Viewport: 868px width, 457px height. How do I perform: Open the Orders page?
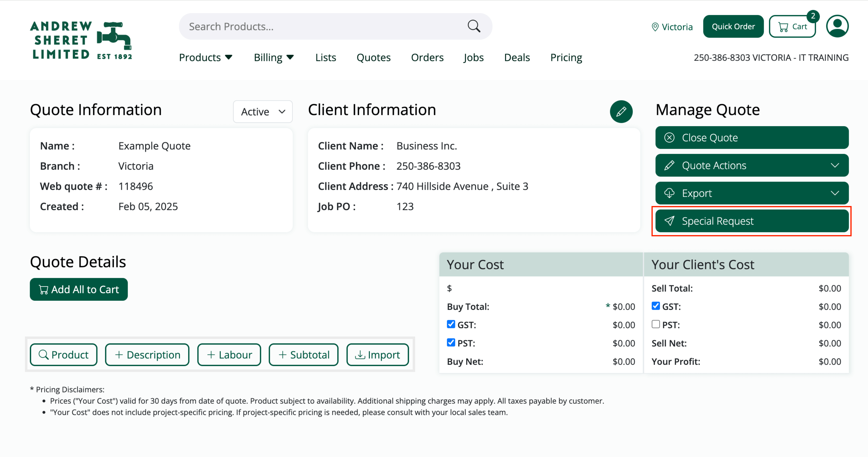click(427, 57)
